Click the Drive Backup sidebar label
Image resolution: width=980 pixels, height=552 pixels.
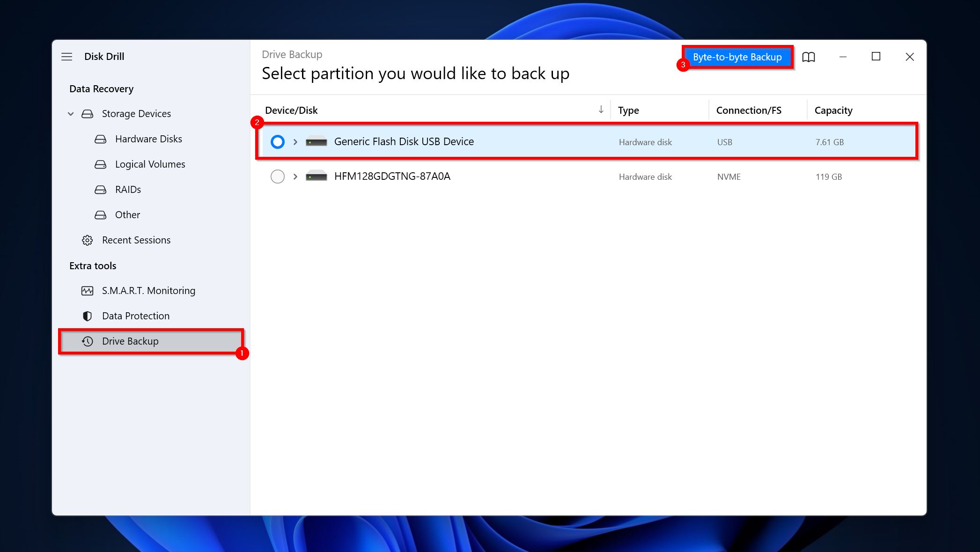click(130, 341)
